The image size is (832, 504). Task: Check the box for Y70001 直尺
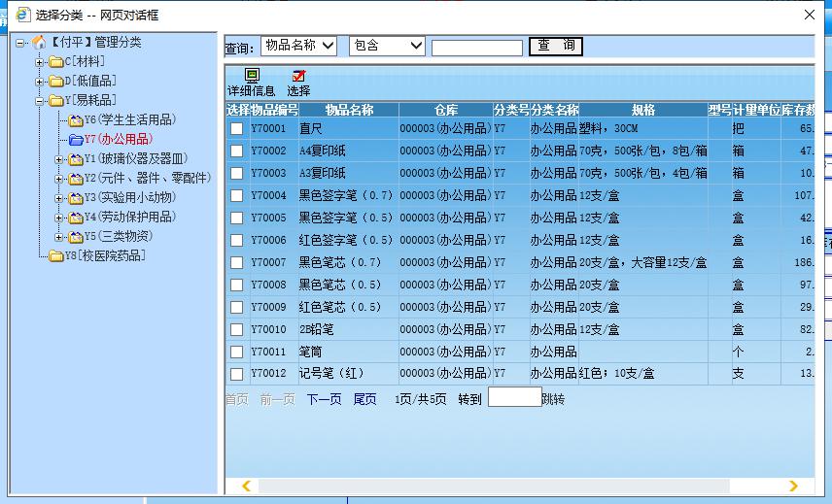point(236,129)
